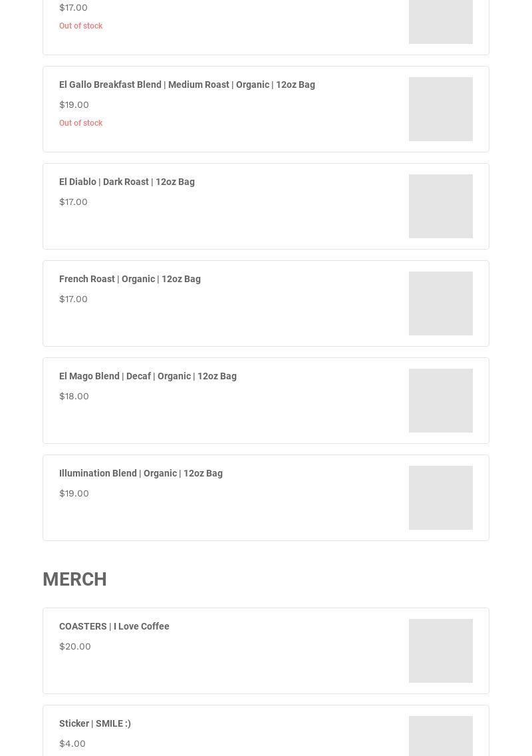Select the Sticker SMILE product thumbnail
The image size is (532, 756).
point(440,736)
